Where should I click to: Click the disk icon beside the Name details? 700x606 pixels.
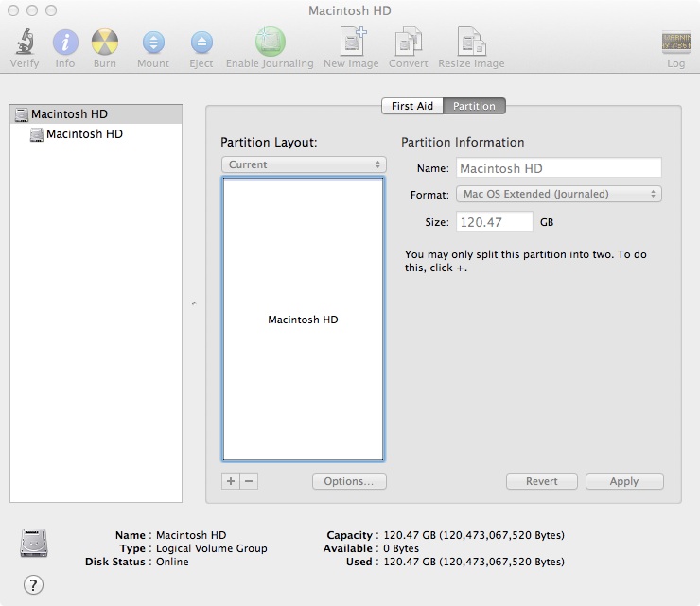33,543
